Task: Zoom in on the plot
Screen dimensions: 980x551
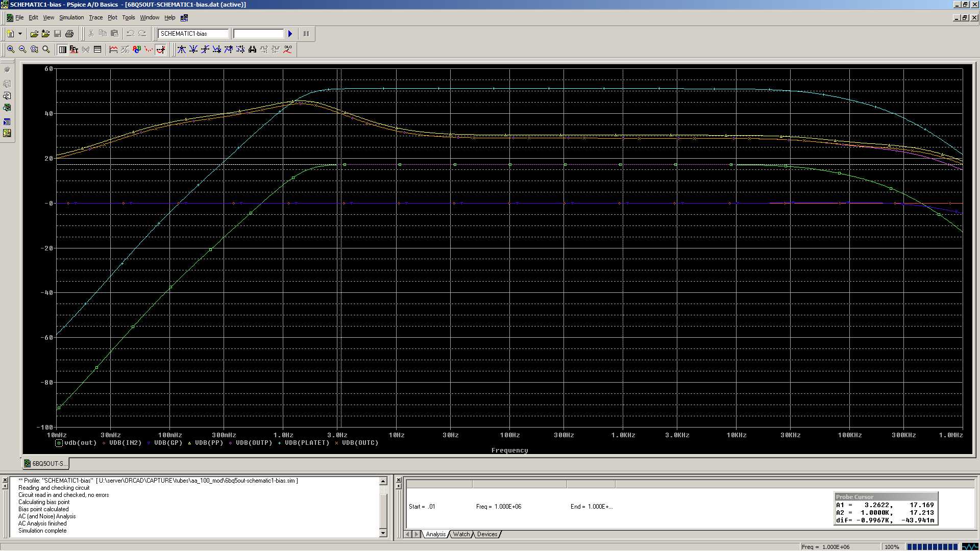Action: tap(11, 49)
